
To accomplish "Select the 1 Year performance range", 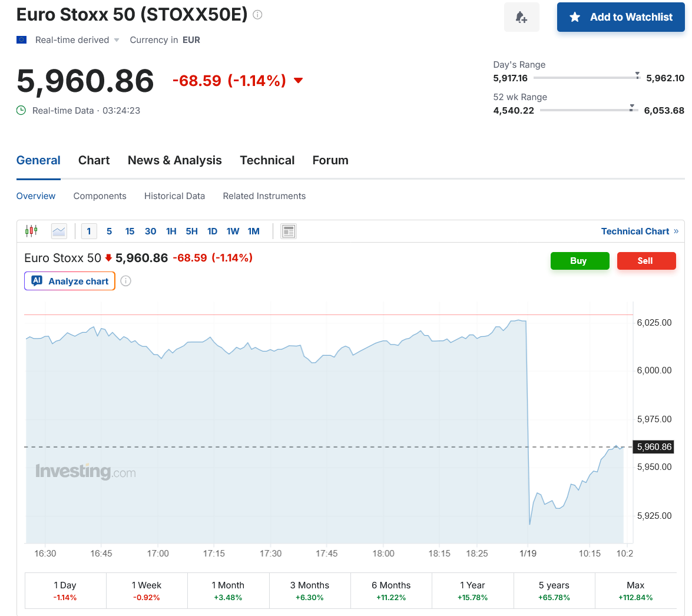I will pos(473,591).
